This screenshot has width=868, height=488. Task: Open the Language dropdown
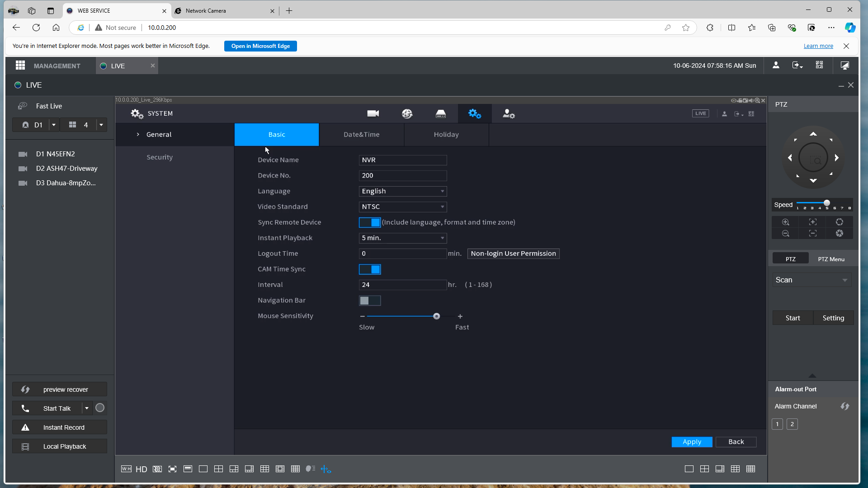click(x=403, y=191)
